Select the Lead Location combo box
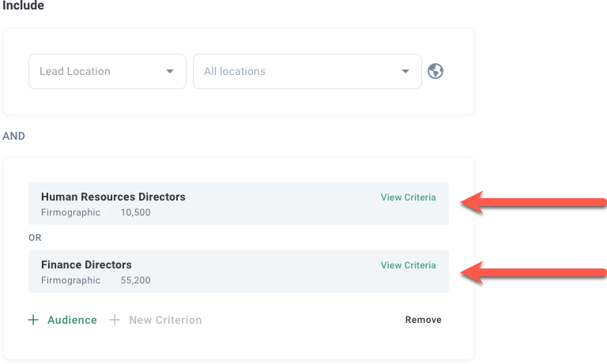Viewport: 607px width, 364px height. pyautogui.click(x=99, y=71)
